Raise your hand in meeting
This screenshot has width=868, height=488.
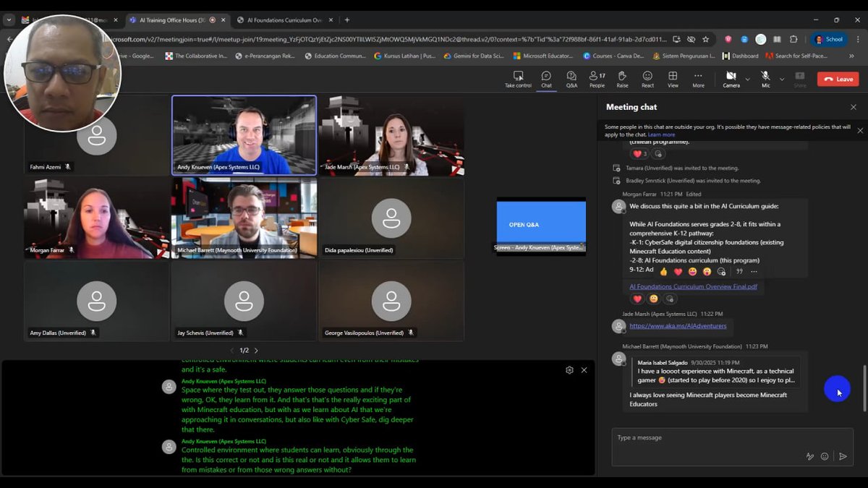click(622, 80)
